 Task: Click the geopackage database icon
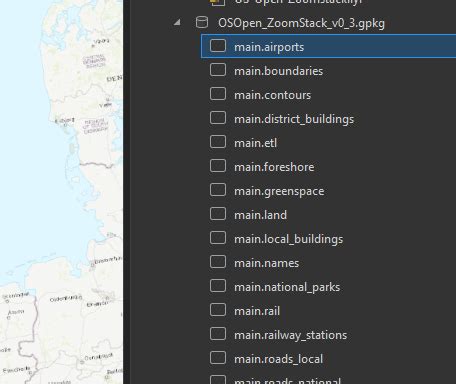coord(202,22)
